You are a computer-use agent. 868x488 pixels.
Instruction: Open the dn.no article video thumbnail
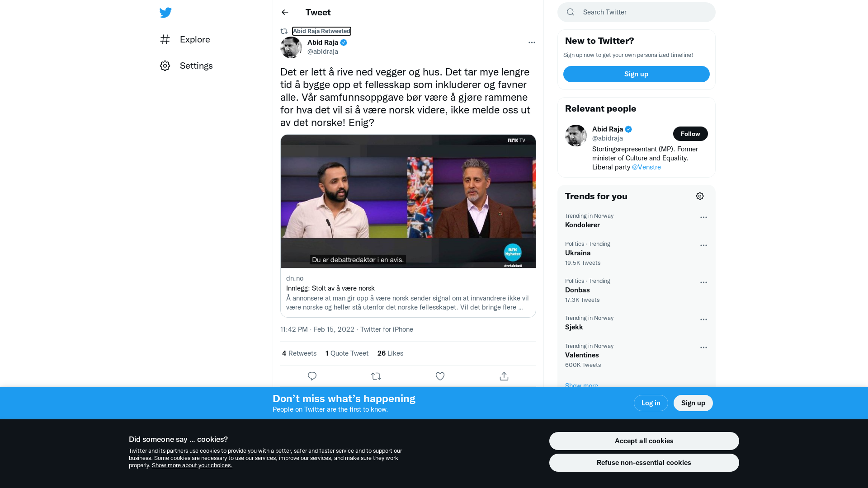click(x=408, y=201)
